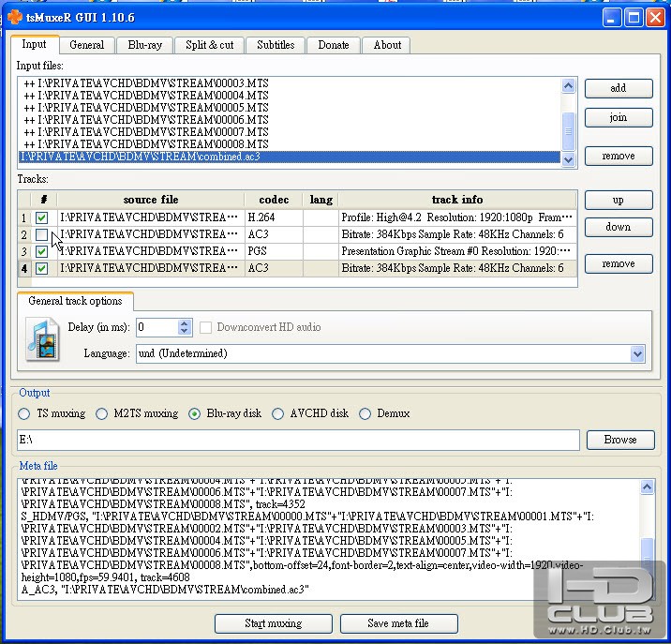The height and width of the screenshot is (644, 671).
Task: Select combined.ac3 in input files list
Action: [x=290, y=157]
